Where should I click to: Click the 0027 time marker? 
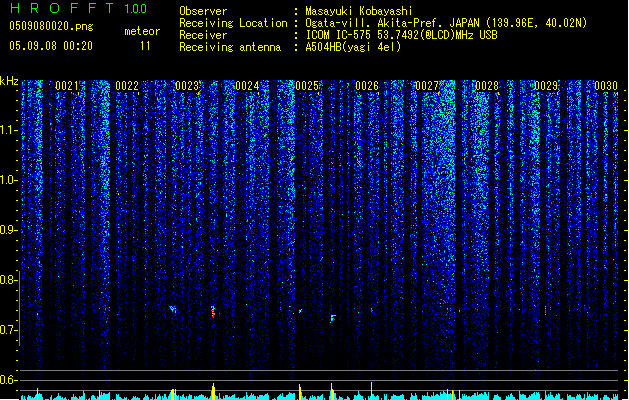(x=427, y=86)
